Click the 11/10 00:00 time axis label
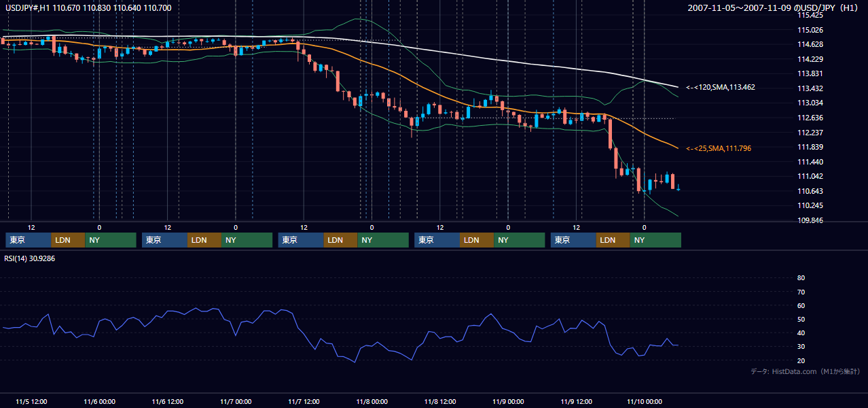Viewport: 868px width, 408px height. 645,401
